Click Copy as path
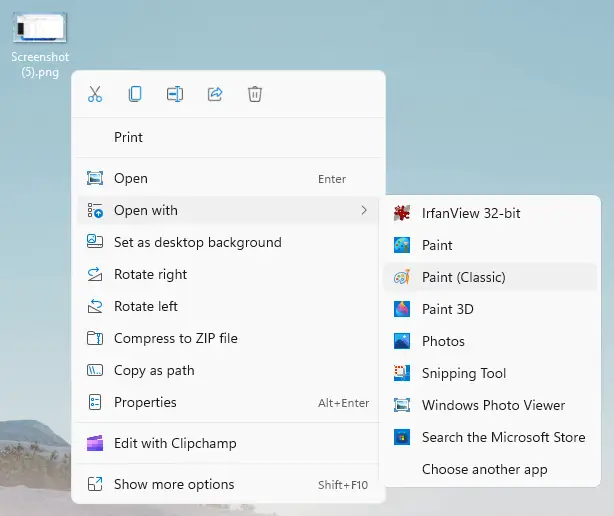The image size is (614, 516). coord(228,370)
